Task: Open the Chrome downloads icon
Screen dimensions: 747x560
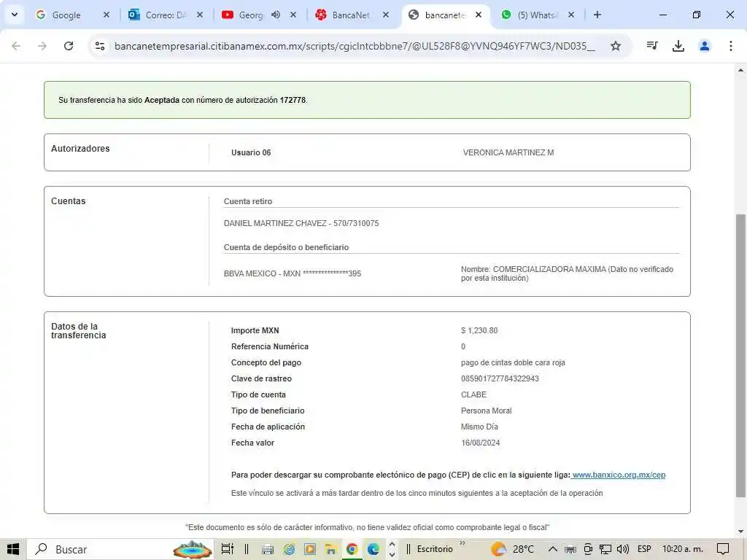Action: click(x=678, y=46)
